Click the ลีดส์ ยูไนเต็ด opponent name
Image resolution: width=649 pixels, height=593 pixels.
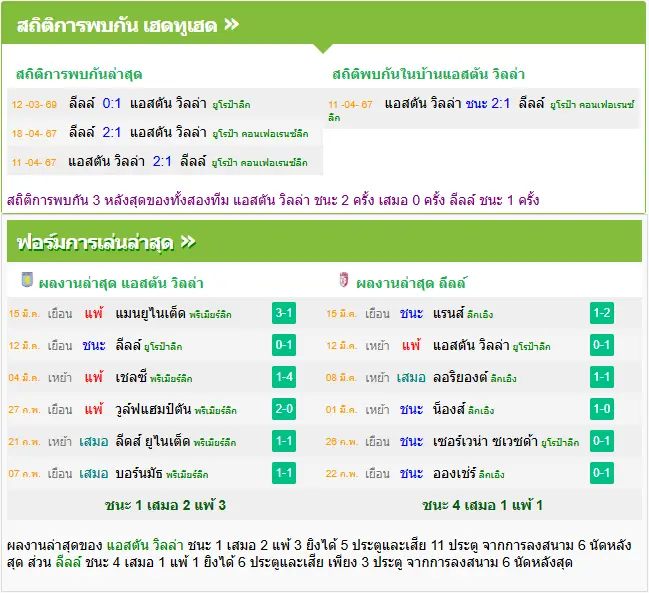pos(152,441)
